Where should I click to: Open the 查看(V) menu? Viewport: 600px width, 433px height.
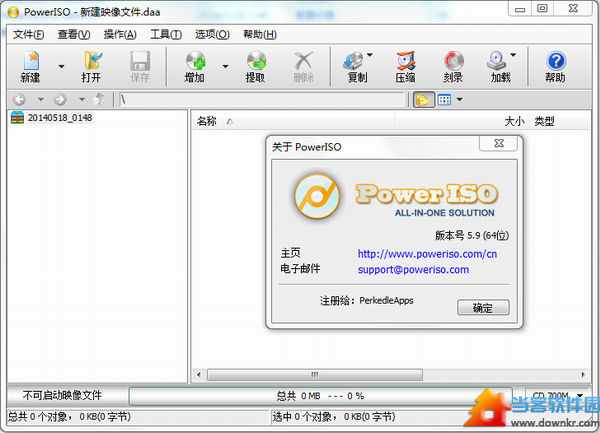74,34
